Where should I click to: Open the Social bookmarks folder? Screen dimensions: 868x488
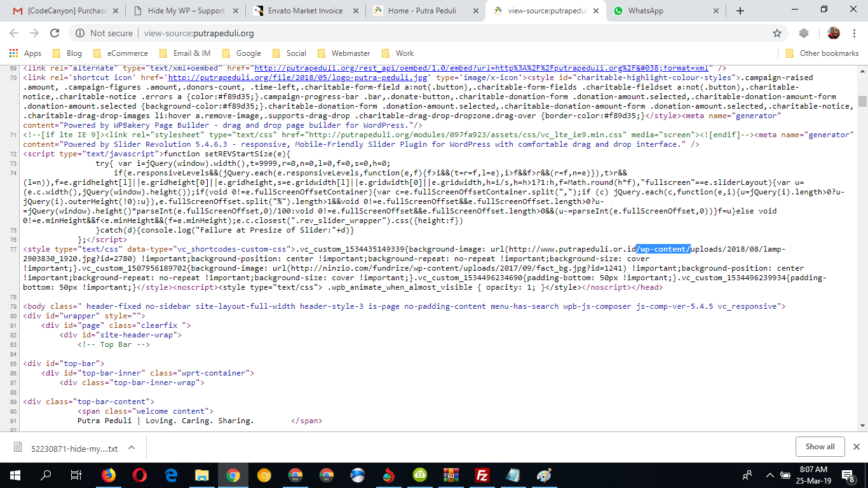tap(288, 53)
